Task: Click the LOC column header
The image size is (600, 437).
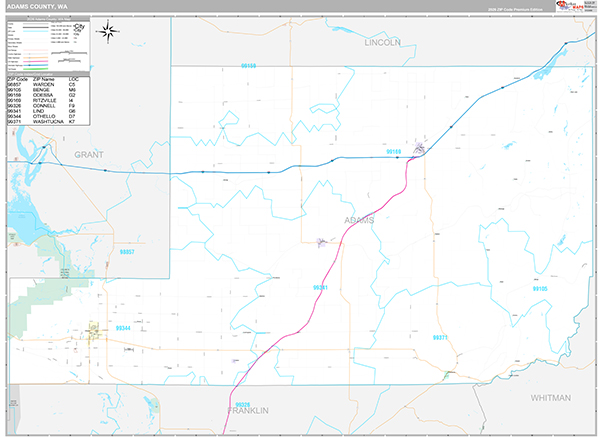Action: pos(73,79)
